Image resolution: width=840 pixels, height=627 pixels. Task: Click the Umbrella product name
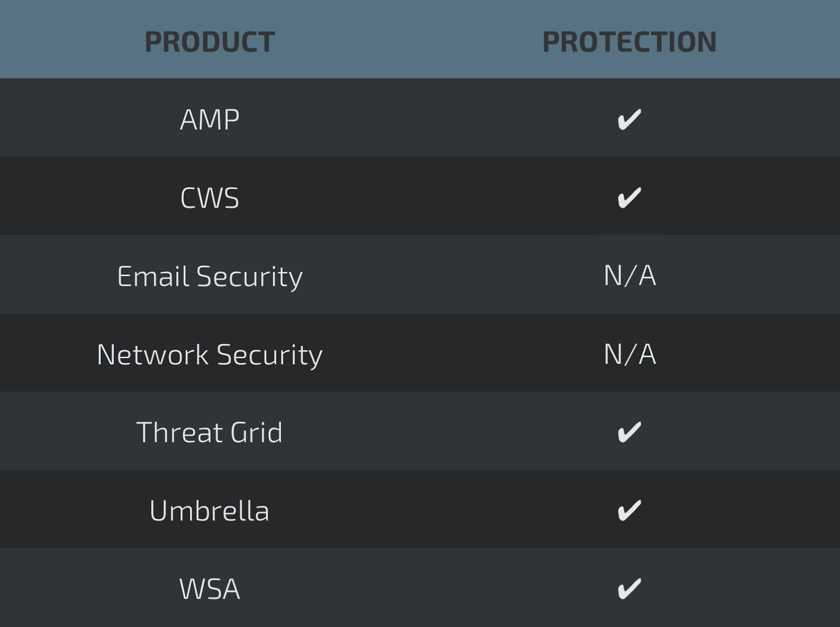[x=209, y=510]
